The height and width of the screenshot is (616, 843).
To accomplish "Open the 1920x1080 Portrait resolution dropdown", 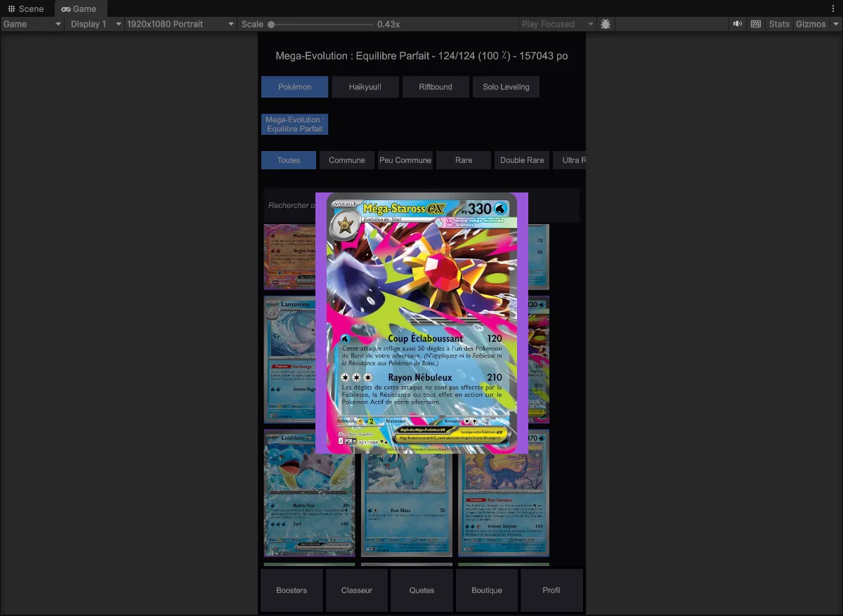I will (181, 24).
